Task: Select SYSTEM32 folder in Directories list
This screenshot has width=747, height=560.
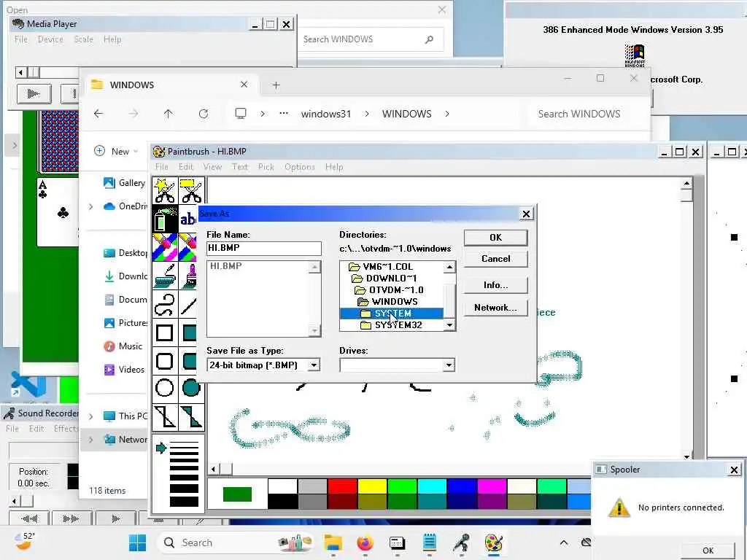Action: [391, 325]
